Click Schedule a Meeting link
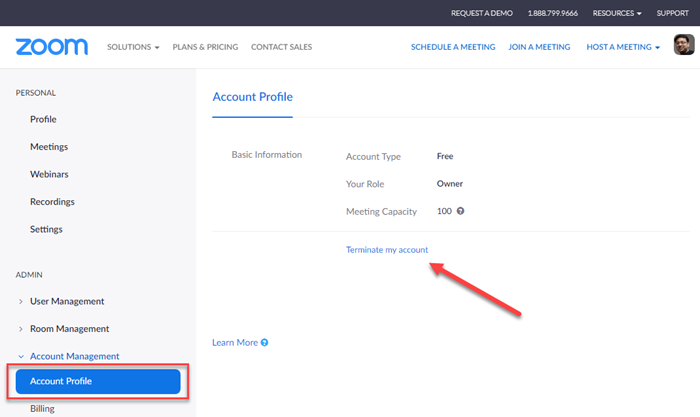The image size is (700, 417). pos(453,47)
